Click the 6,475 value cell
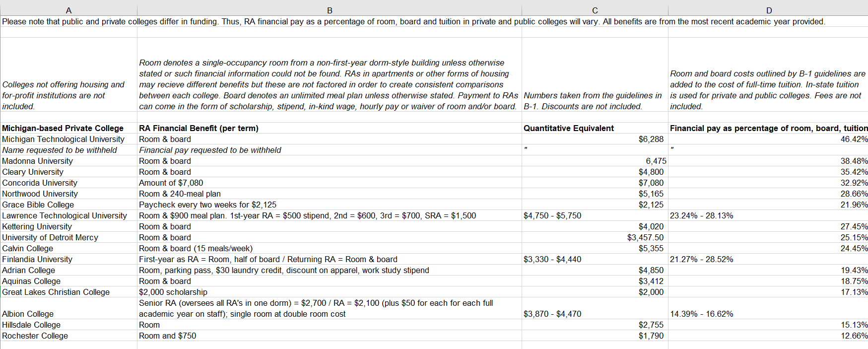 click(x=595, y=161)
